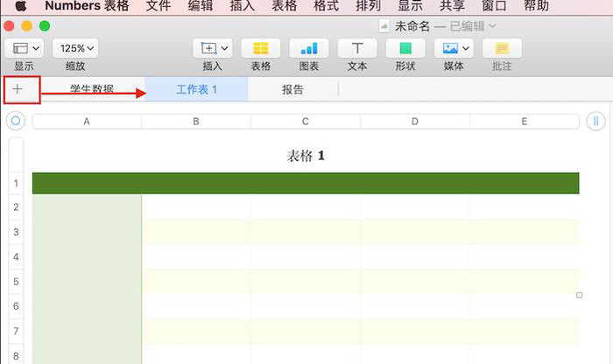This screenshot has height=364, width=613.
Task: Click the document icon beside 未命名
Action: click(384, 26)
